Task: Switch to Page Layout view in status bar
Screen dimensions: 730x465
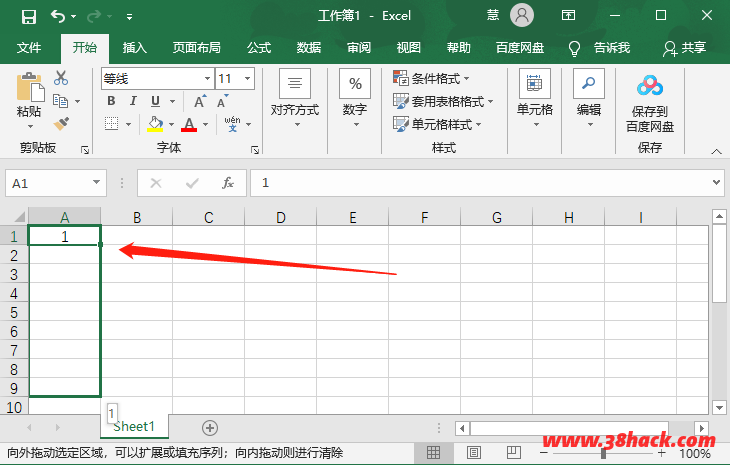Action: [x=469, y=453]
